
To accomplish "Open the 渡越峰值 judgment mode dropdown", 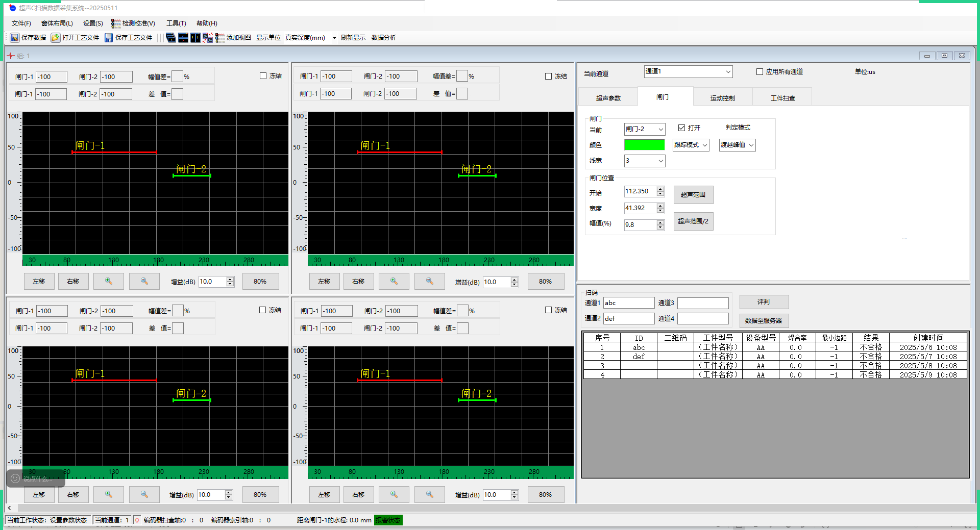I will coord(737,145).
